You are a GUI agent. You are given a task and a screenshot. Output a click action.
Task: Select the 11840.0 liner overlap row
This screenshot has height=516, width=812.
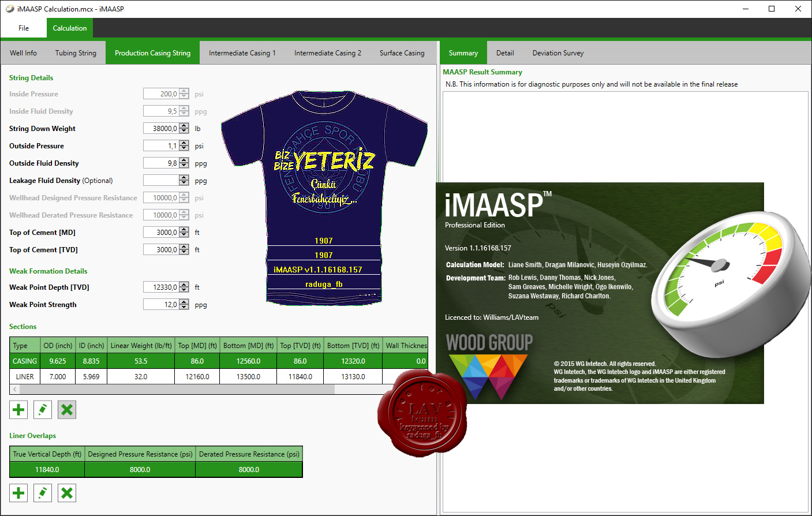156,470
